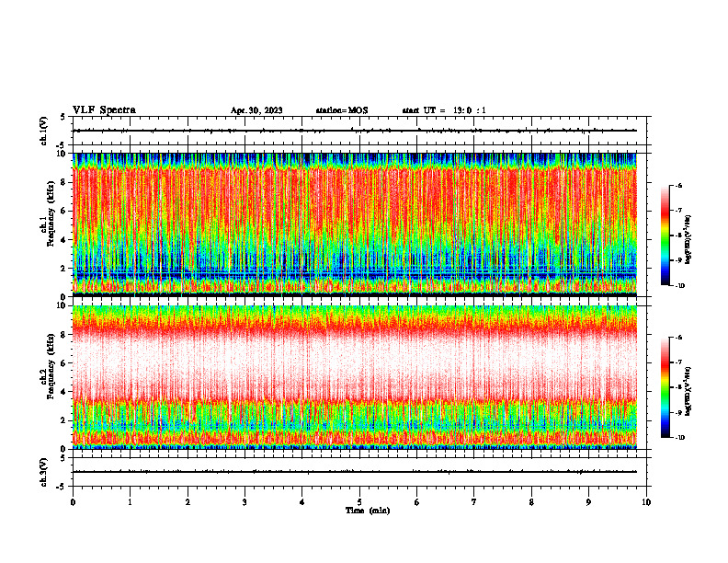Image resolution: width=728 pixels, height=563 pixels.
Task: Click the "-6" tick of upper colorbar
Action: pos(678,185)
